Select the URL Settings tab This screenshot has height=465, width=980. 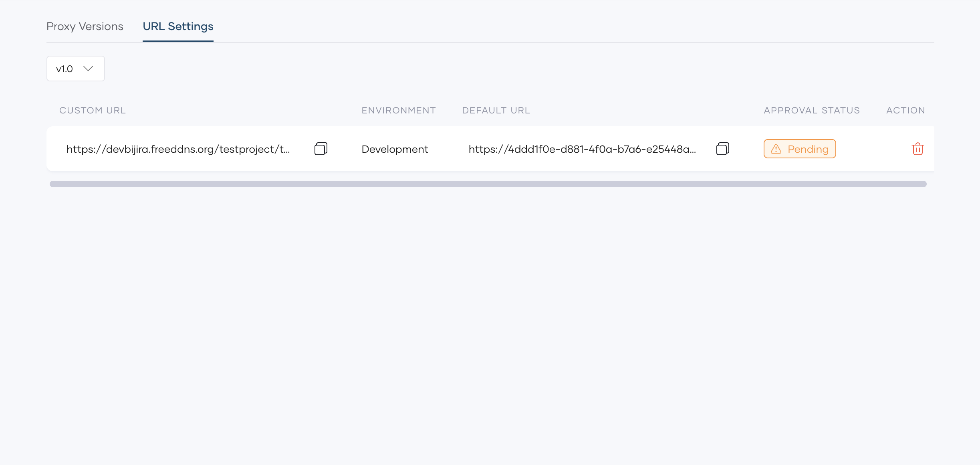178,26
